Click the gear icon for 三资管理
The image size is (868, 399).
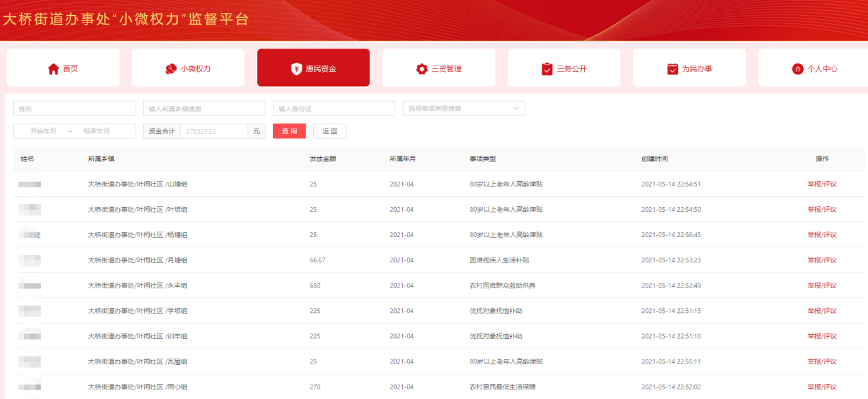pyautogui.click(x=421, y=68)
